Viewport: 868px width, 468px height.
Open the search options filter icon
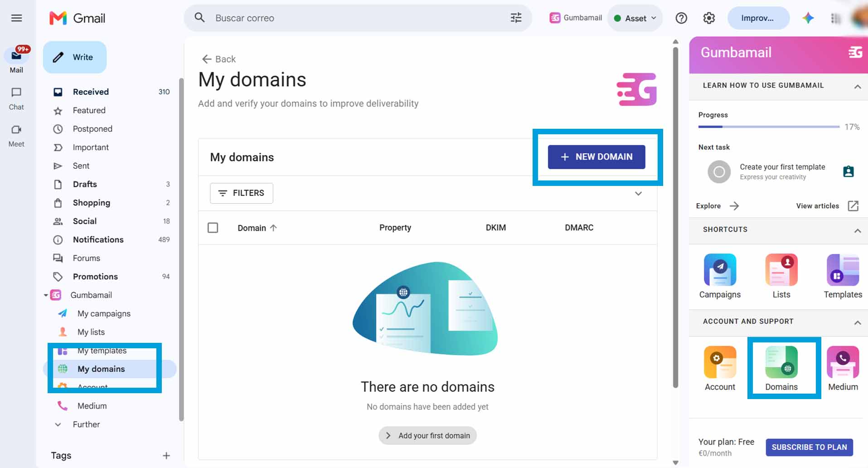(516, 18)
